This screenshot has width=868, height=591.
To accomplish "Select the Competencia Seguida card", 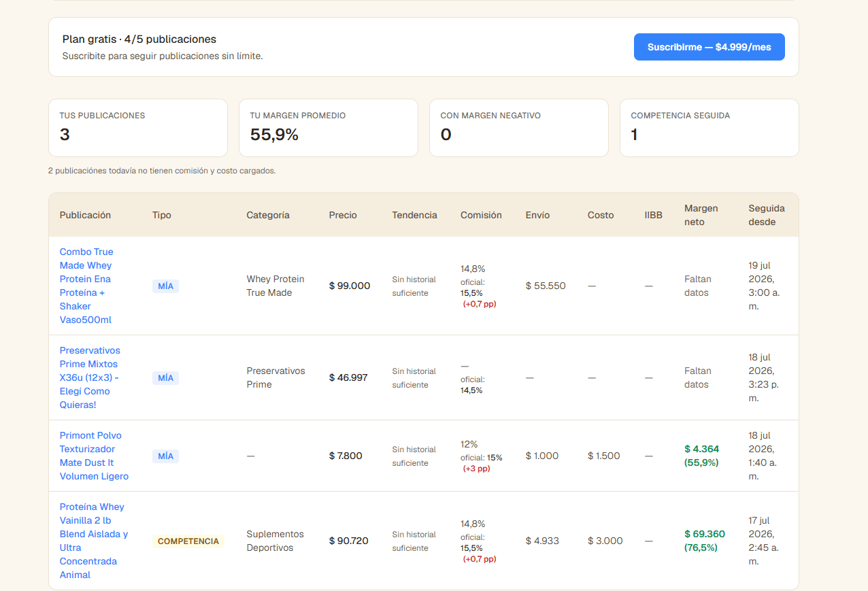I will [x=710, y=128].
